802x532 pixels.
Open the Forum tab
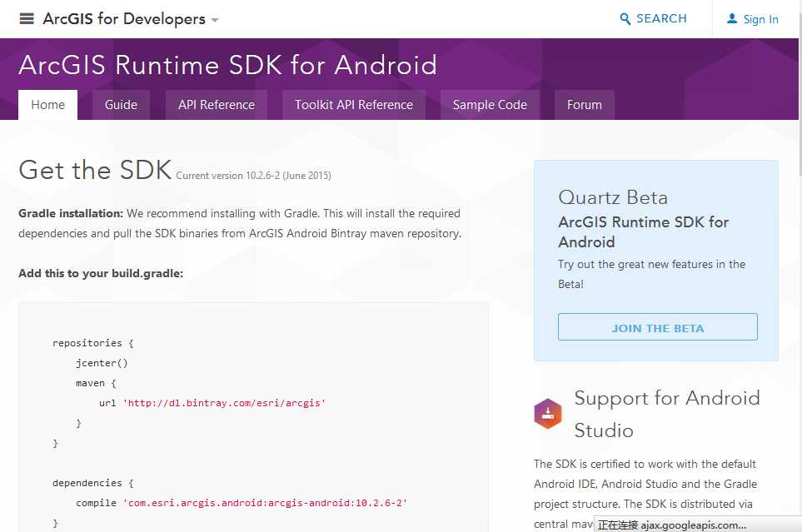(584, 105)
